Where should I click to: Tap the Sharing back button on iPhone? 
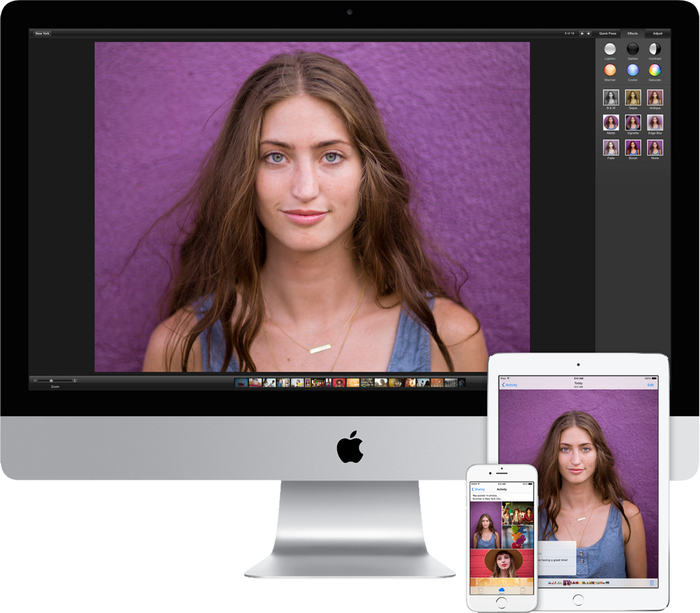[x=478, y=489]
